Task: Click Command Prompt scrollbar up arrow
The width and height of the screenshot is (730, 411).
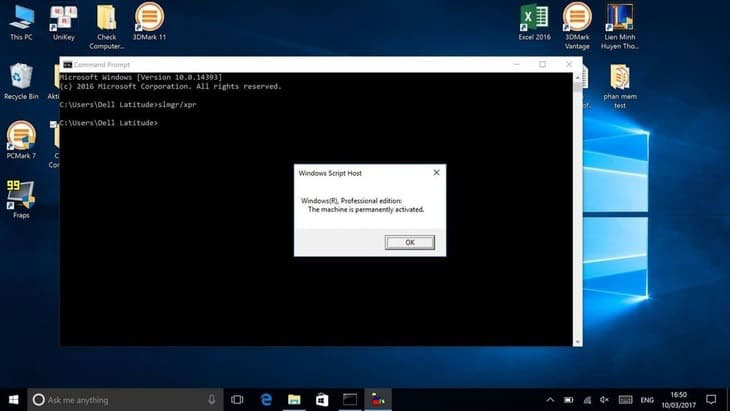Action: (578, 78)
